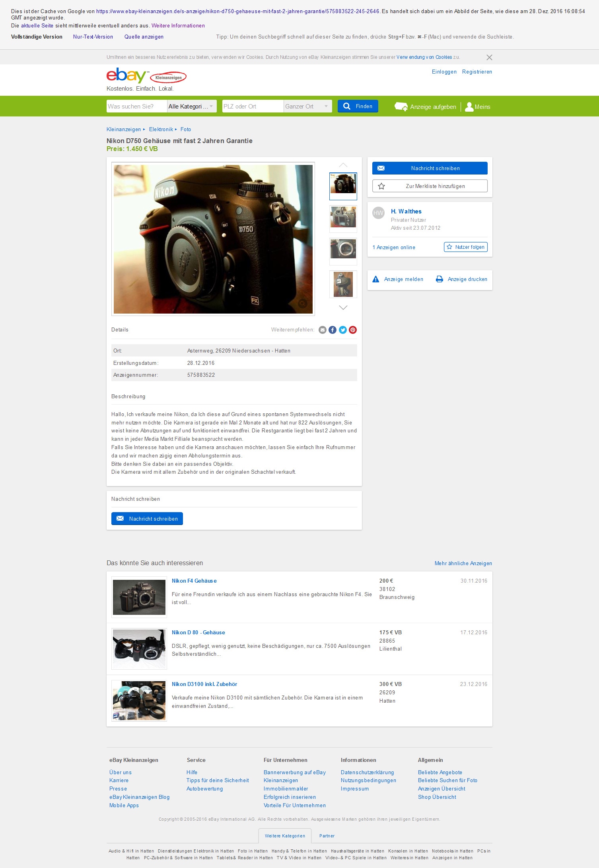Screen dimensions: 599x868
Task: Close the cookie notice banner
Action: click(489, 57)
